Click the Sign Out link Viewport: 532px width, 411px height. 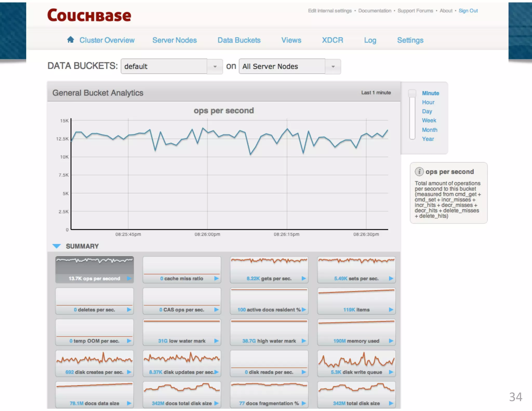[x=468, y=11]
